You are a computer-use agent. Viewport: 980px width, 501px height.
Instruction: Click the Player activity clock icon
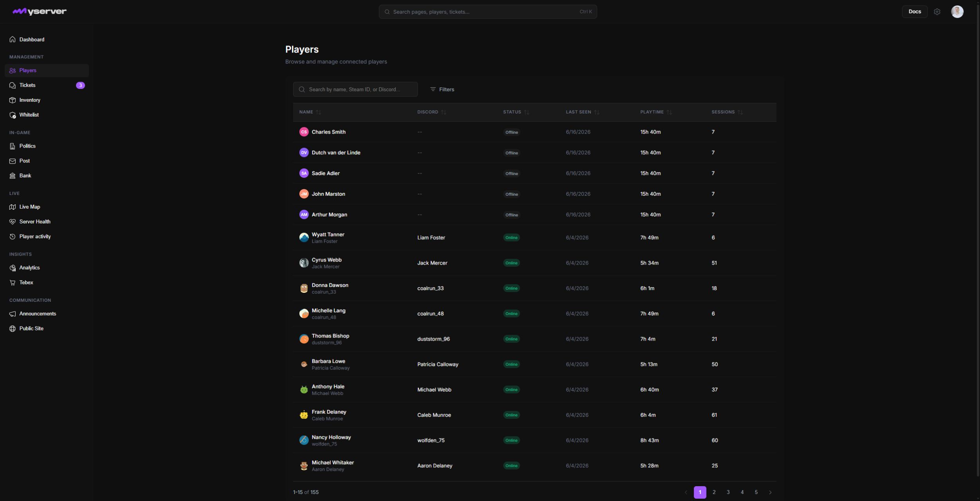tap(13, 237)
